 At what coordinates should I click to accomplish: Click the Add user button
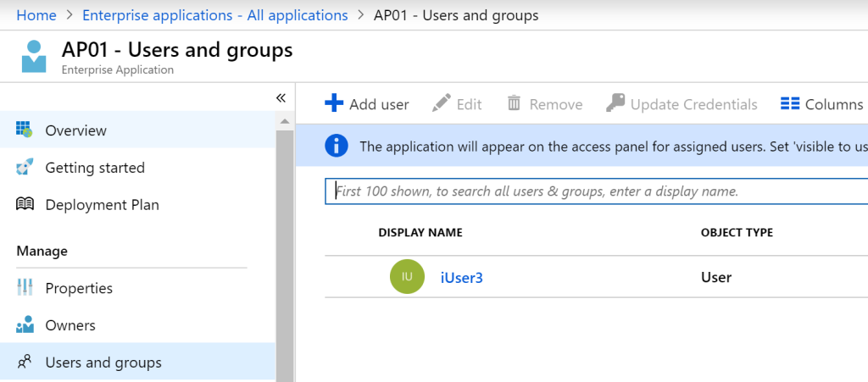coord(367,104)
